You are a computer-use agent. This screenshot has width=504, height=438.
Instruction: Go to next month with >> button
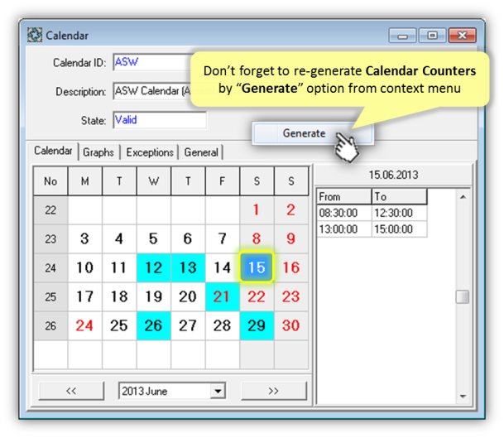tap(273, 391)
